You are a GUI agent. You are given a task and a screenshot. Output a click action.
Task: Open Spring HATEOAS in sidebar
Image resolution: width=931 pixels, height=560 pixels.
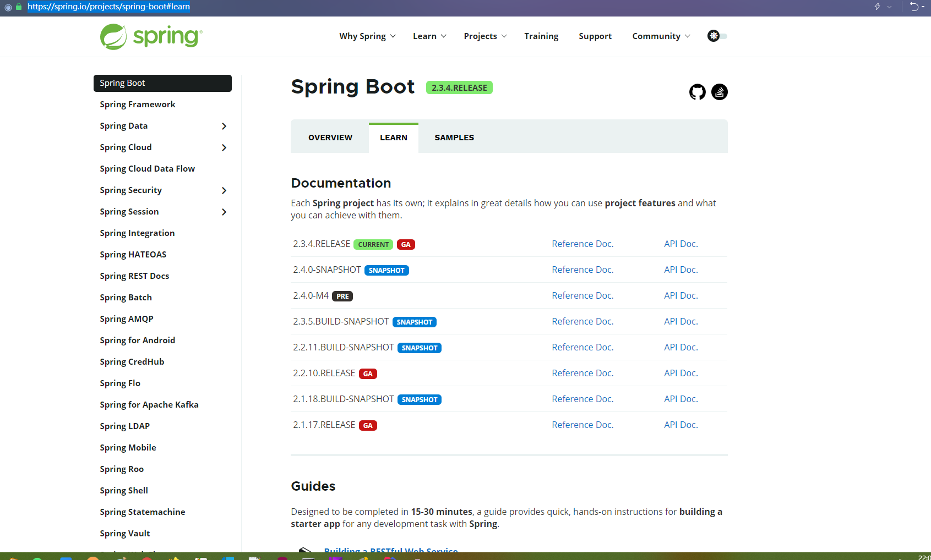point(133,255)
